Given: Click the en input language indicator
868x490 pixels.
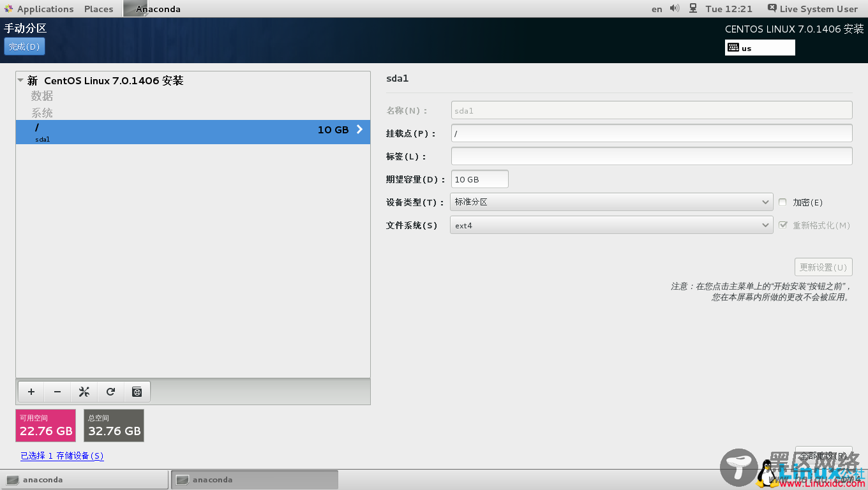Looking at the screenshot, I should tap(657, 9).
